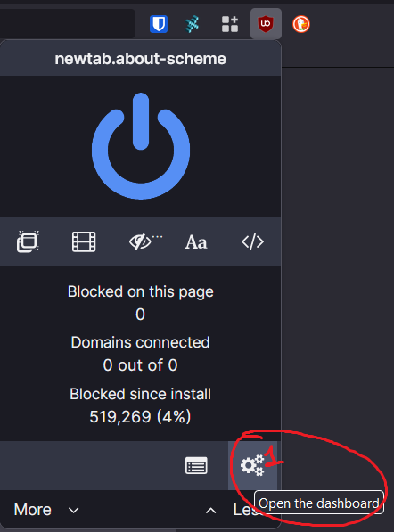Click the Bitwarden shield extension icon
Viewport: 394px width, 532px height.
tap(159, 24)
